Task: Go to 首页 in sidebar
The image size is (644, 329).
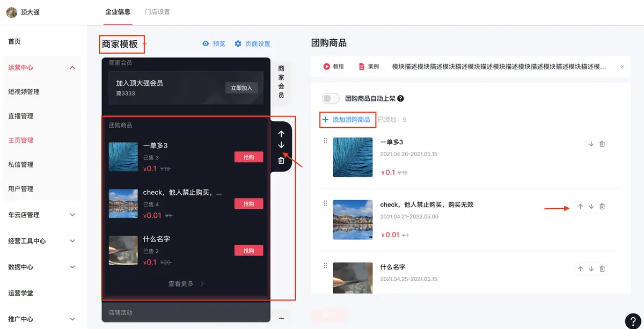Action: 14,41
